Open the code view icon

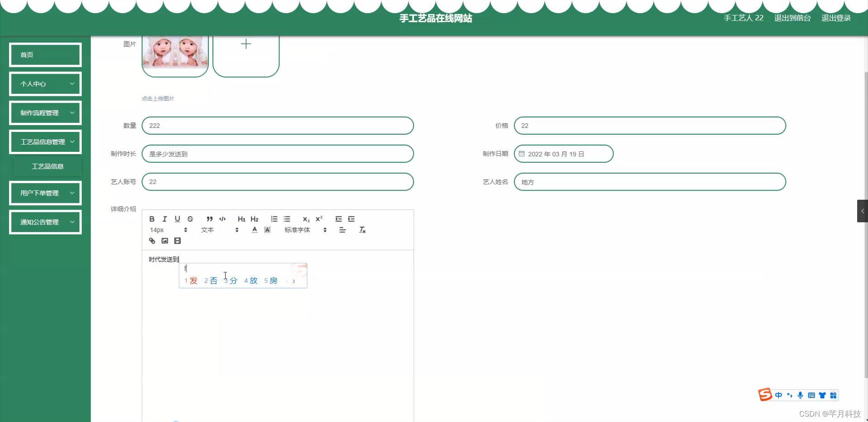222,219
